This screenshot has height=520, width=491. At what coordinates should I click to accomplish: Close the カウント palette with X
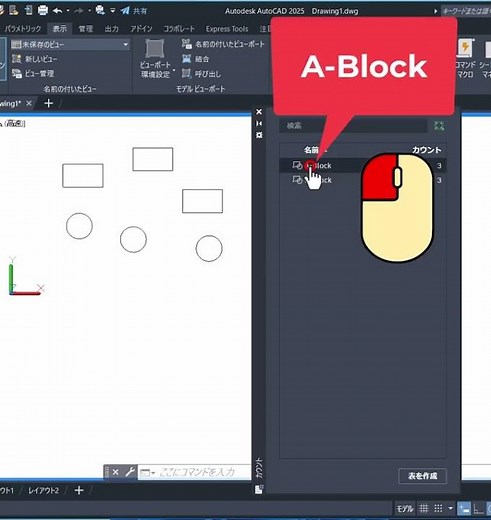point(259,112)
